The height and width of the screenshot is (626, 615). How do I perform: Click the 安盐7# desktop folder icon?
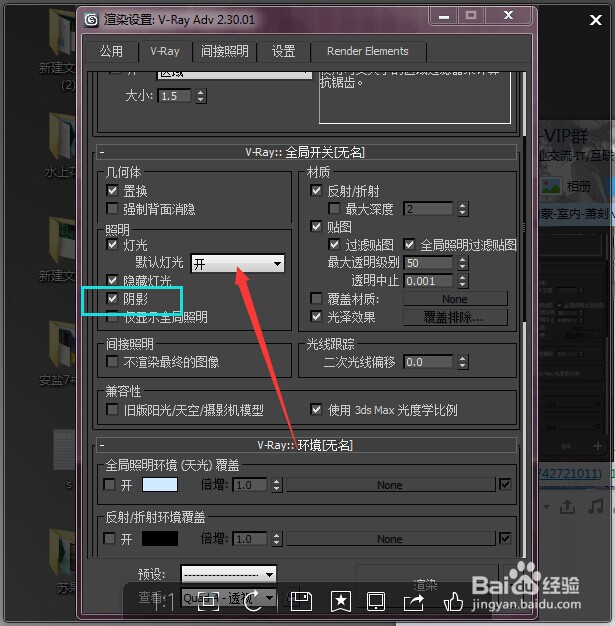(x=62, y=345)
